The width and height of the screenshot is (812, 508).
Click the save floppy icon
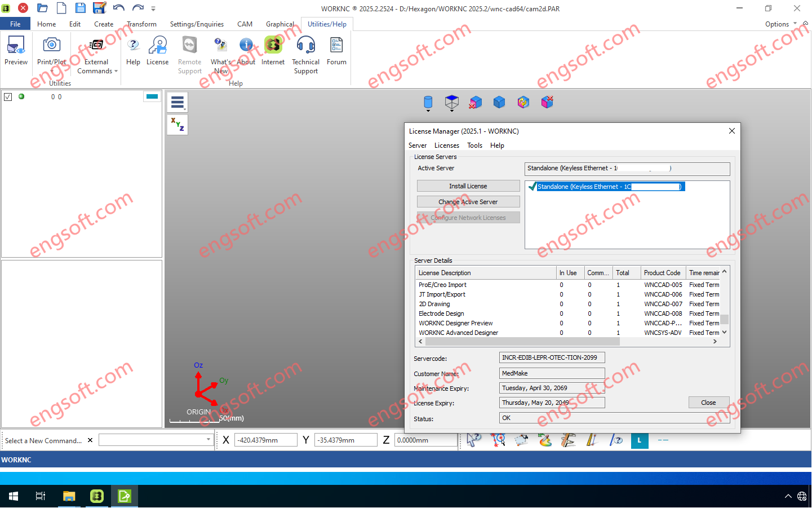pyautogui.click(x=81, y=8)
